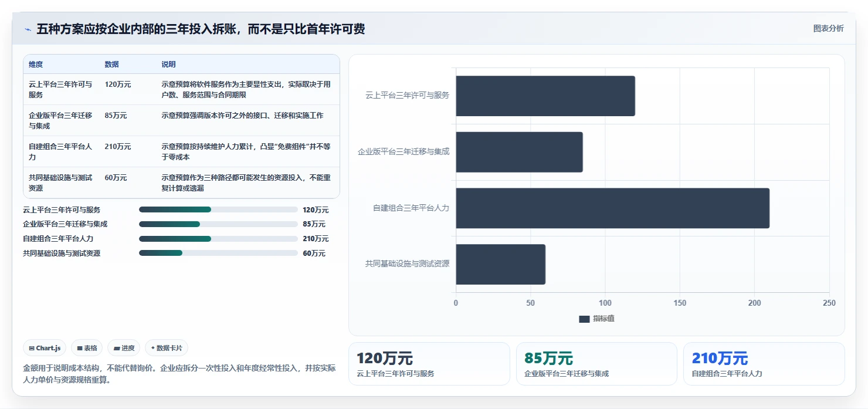Click the 指标值 legend color box
Image resolution: width=868 pixels, height=409 pixels.
(584, 319)
